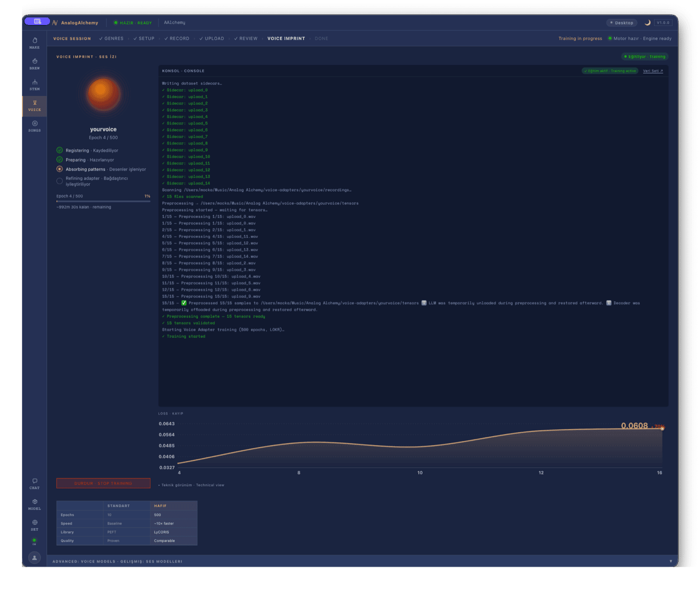The width and height of the screenshot is (700, 596).
Task: Click the AAlchemy title text
Action: [x=174, y=22]
